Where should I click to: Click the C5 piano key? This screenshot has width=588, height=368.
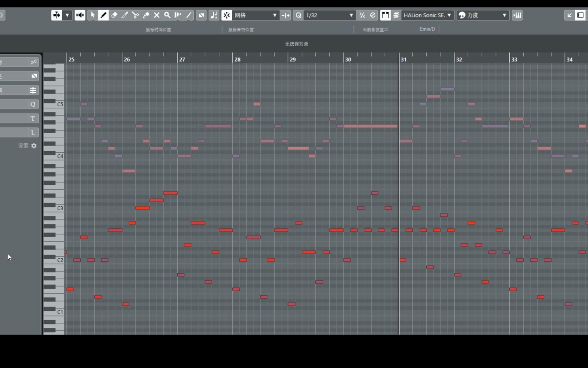(x=60, y=104)
